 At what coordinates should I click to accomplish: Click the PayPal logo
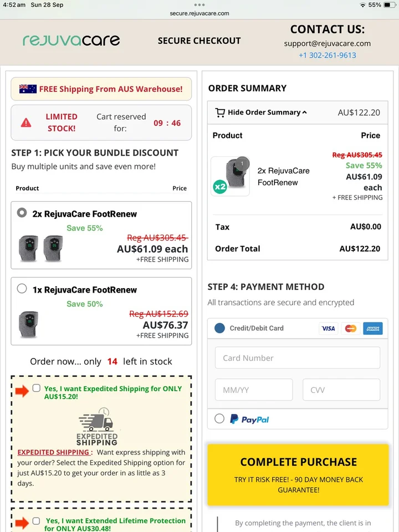[x=249, y=420]
